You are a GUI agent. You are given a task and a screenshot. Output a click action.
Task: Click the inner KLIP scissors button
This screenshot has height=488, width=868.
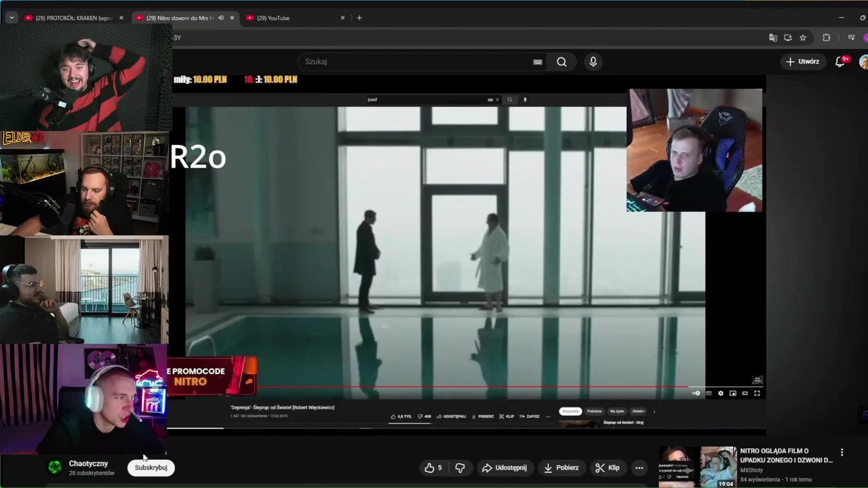click(x=507, y=416)
